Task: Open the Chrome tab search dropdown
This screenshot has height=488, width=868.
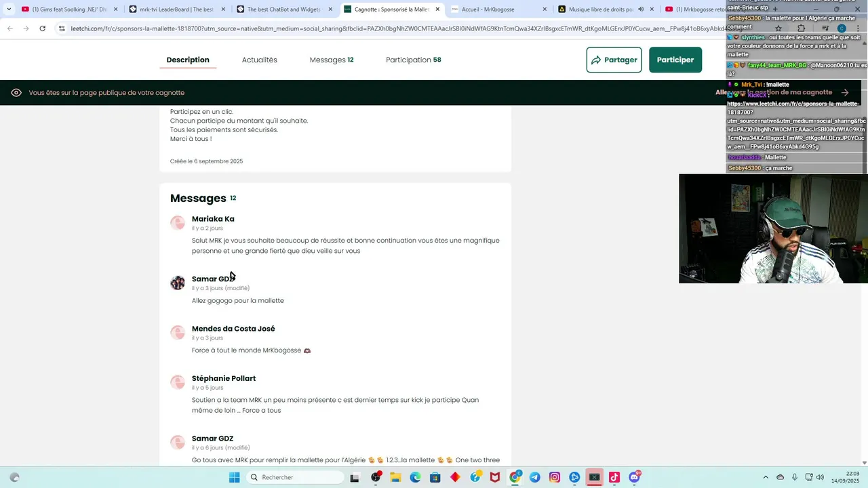Action: [9, 9]
